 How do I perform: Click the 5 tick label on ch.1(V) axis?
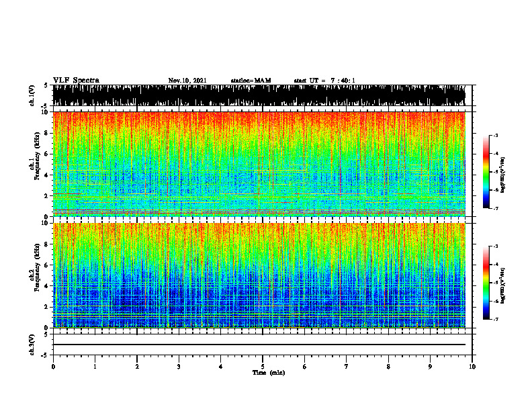coord(46,86)
